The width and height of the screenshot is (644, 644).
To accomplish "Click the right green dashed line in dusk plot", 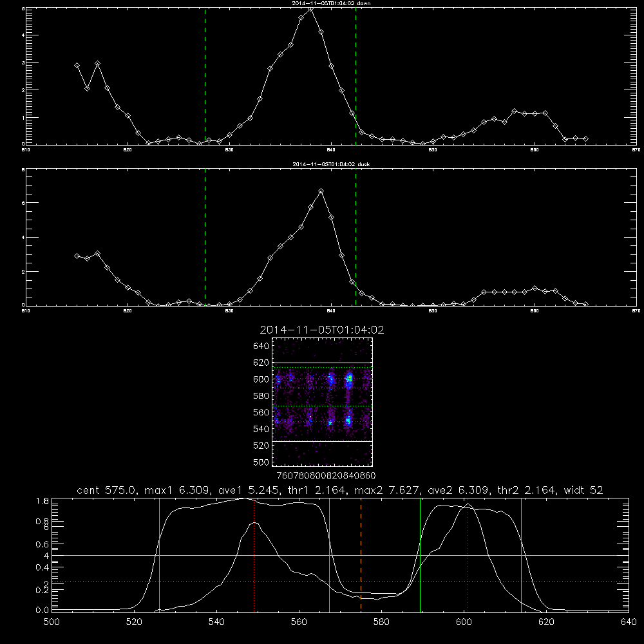I will [355, 237].
